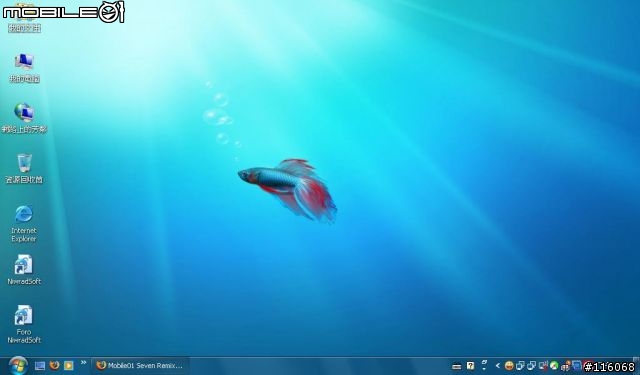Expand hidden tray icons with the arrow
The image size is (640, 375).
(498, 366)
